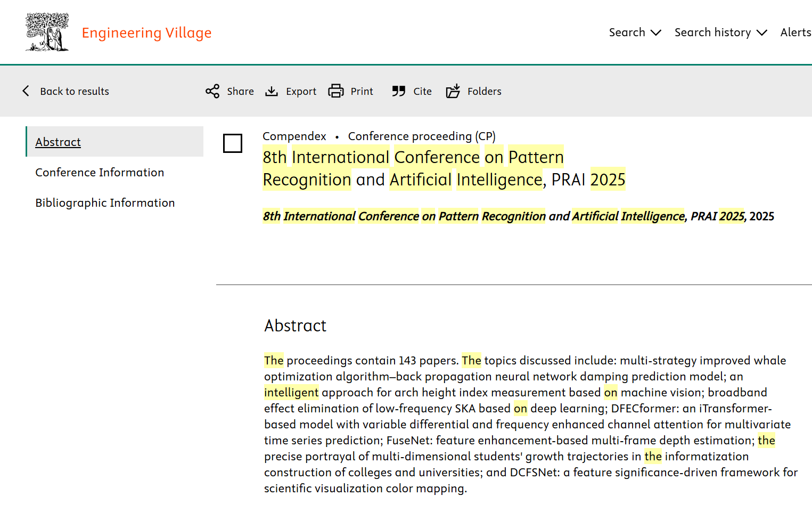This screenshot has width=812, height=520.
Task: Select the record checkbox beside the title
Action: click(233, 143)
